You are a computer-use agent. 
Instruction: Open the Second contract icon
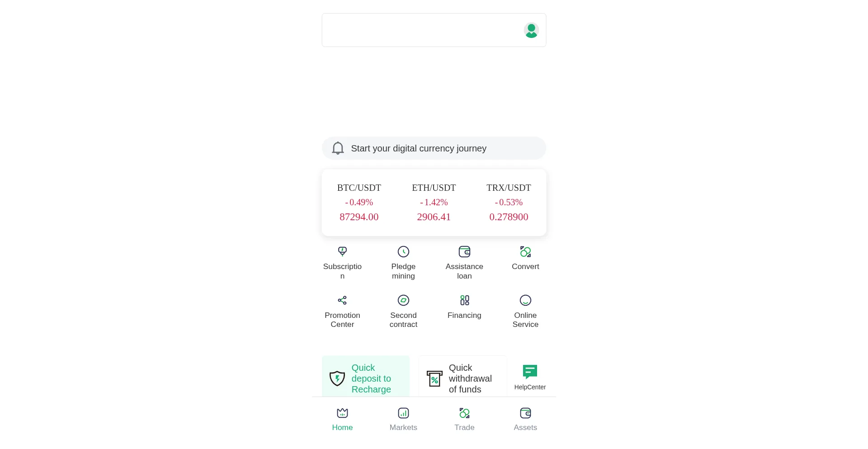coord(403,300)
